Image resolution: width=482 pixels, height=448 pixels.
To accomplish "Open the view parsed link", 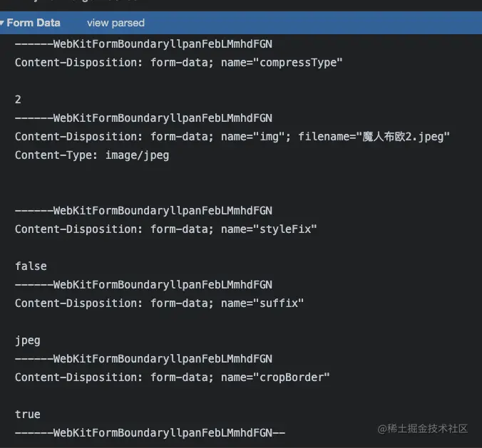I will click(x=116, y=23).
